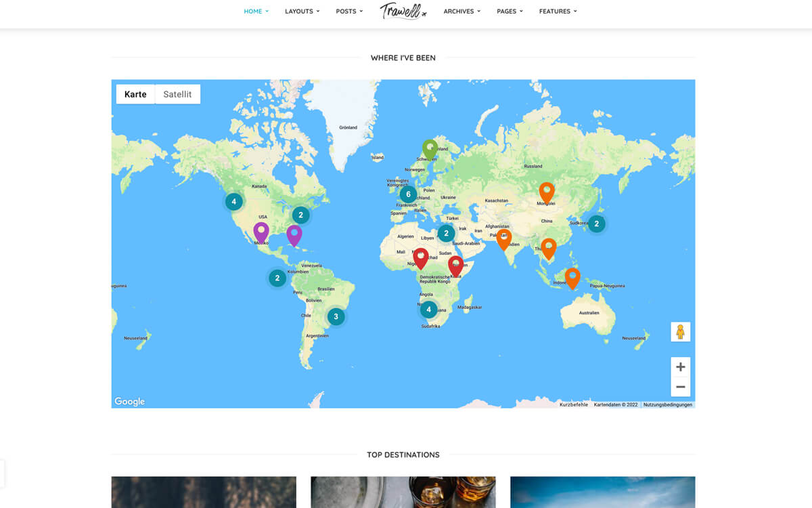Open the cluster of 2 over eastern USA
The width and height of the screenshot is (812, 508).
click(x=300, y=215)
